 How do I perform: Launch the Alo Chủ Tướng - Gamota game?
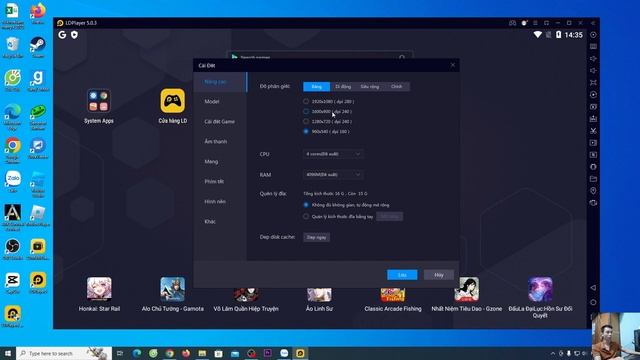click(x=173, y=289)
